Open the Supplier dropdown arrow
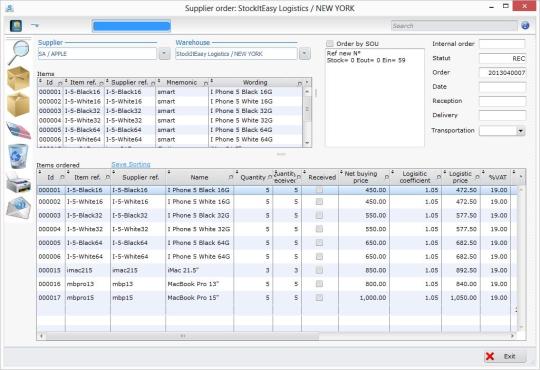Viewport: 540px width, 370px height. click(x=164, y=54)
